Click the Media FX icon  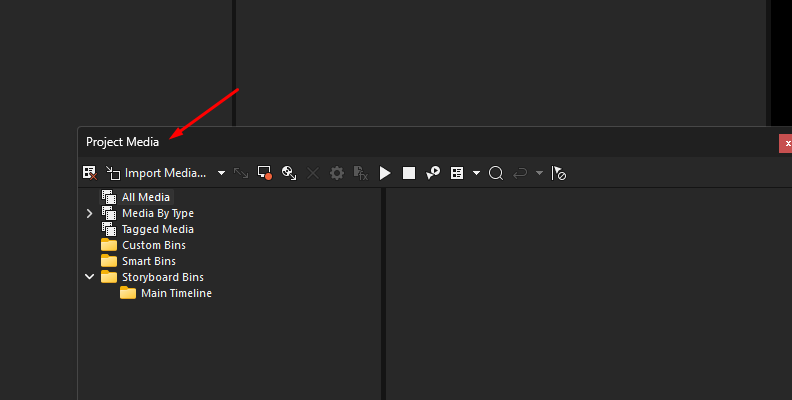coord(361,173)
